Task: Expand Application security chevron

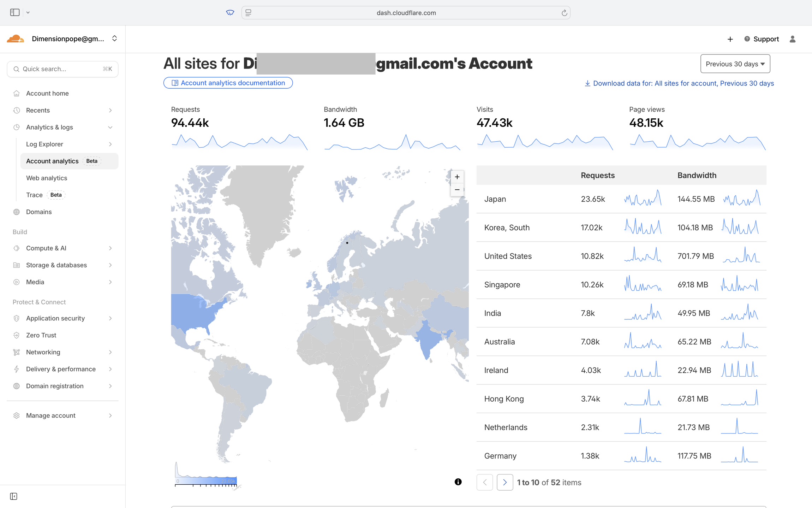Action: pyautogui.click(x=110, y=318)
